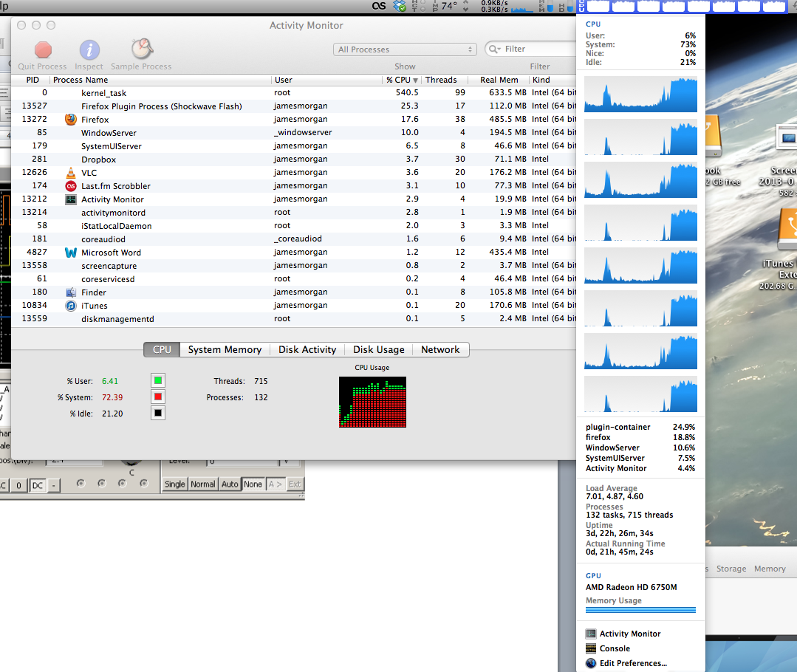Screen dimensions: 797x672
Task: Toggle the A > source button in background window
Action: pos(275,484)
